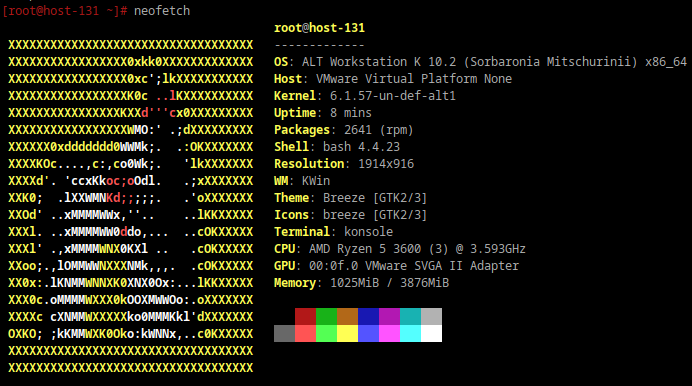Click the bright magenta color block
Screen dimensions: 692x386
pos(389,334)
